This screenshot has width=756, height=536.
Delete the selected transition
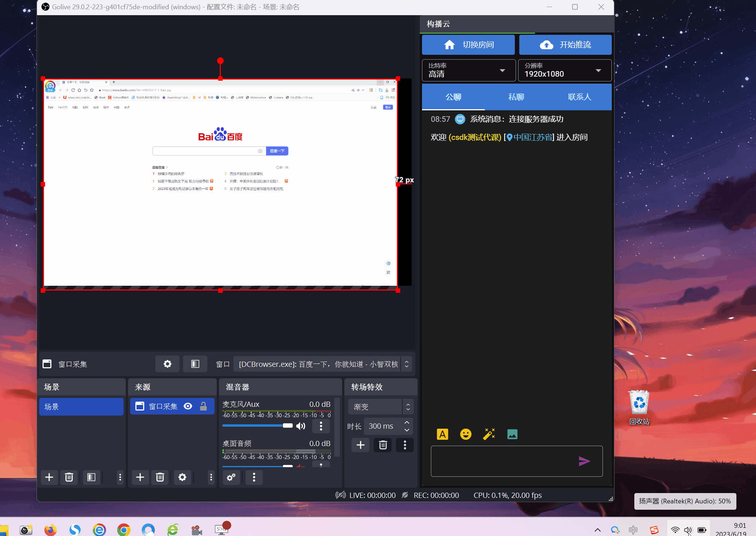[x=383, y=445]
